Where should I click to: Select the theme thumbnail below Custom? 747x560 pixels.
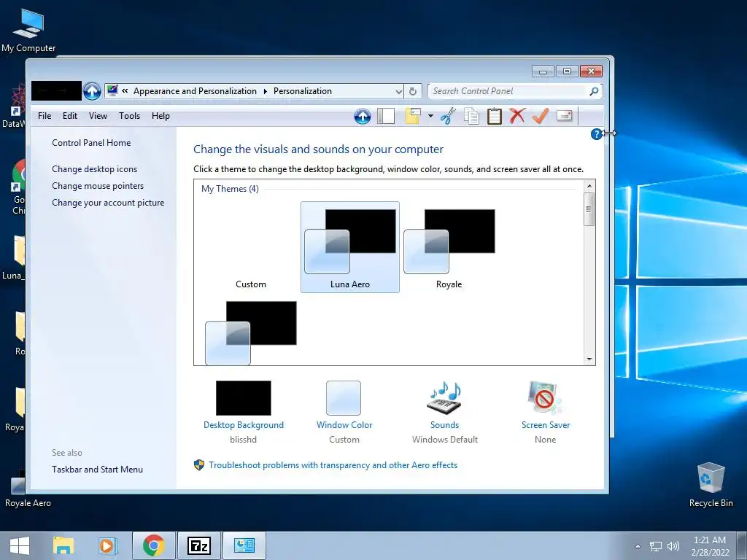(251, 332)
